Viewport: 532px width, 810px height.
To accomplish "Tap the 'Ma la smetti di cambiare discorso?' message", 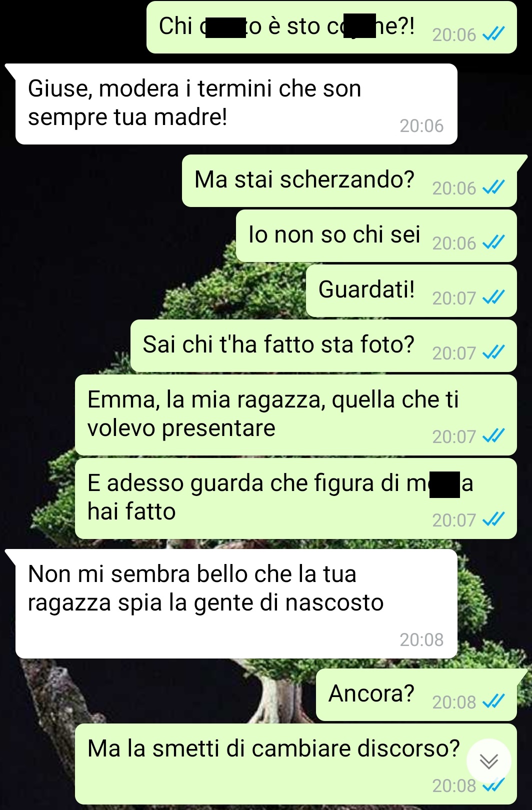I will [295, 764].
